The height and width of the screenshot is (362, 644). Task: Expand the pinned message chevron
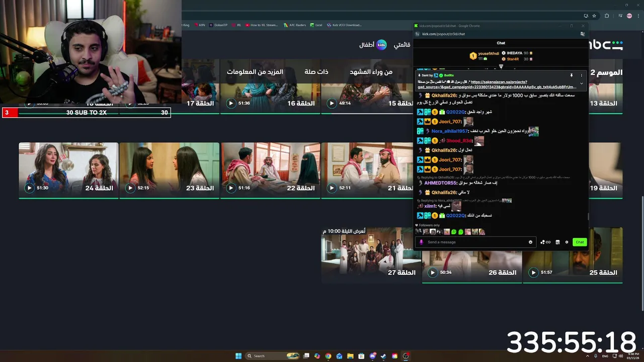[x=582, y=83]
